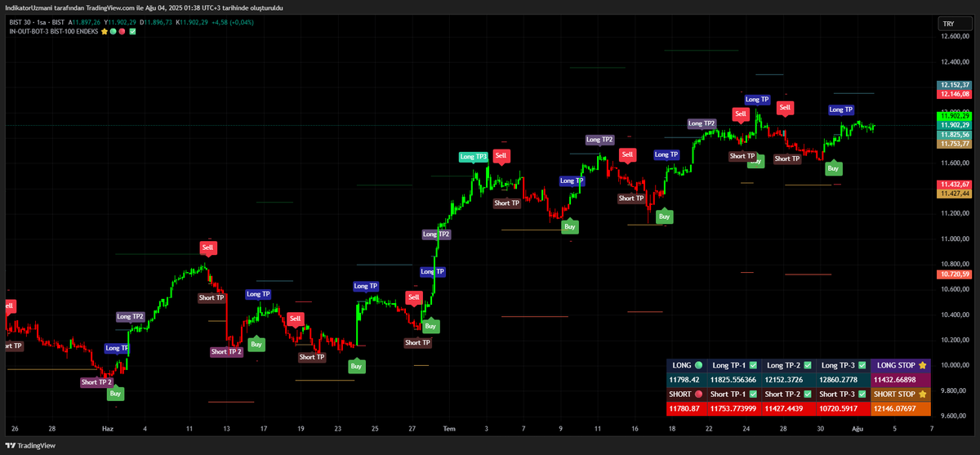
Task: Click the Haz month on the time axis
Action: [107, 428]
